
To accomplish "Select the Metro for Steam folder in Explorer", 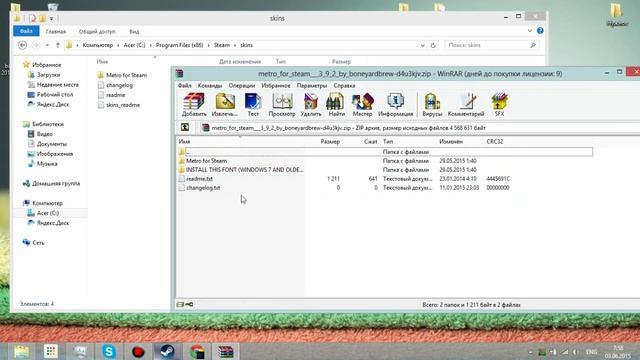I will [126, 75].
